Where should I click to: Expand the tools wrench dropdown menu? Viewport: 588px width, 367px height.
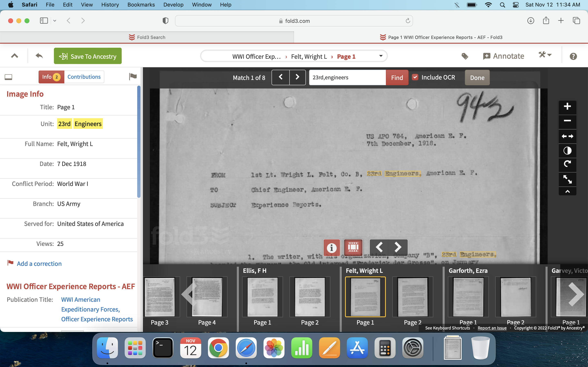(545, 55)
